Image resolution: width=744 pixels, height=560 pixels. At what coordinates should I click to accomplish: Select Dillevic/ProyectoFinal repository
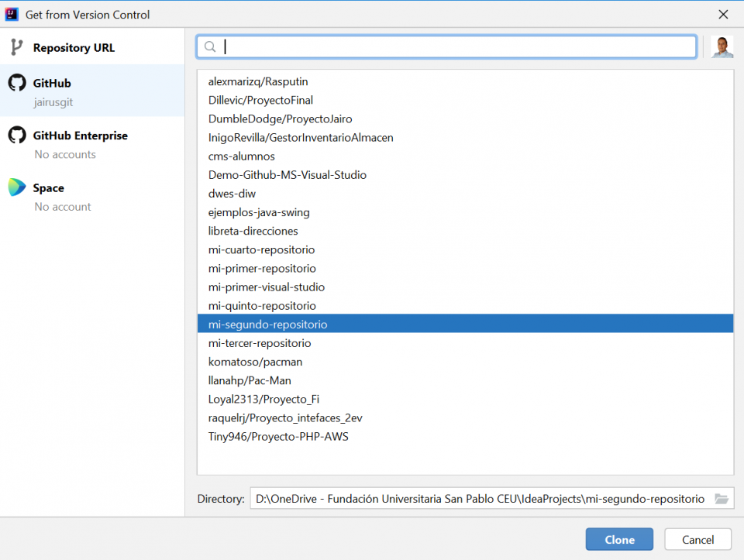pos(466,100)
